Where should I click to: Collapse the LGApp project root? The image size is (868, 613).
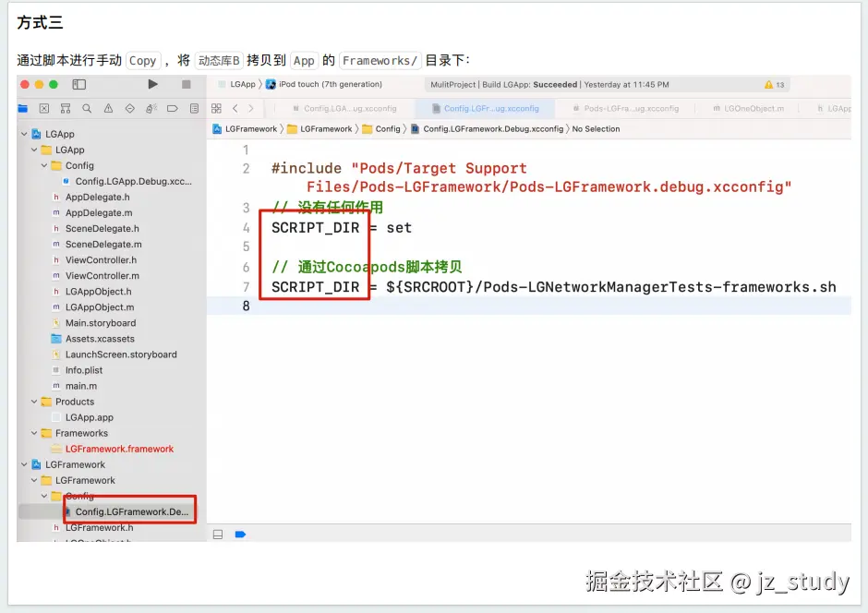pyautogui.click(x=24, y=134)
